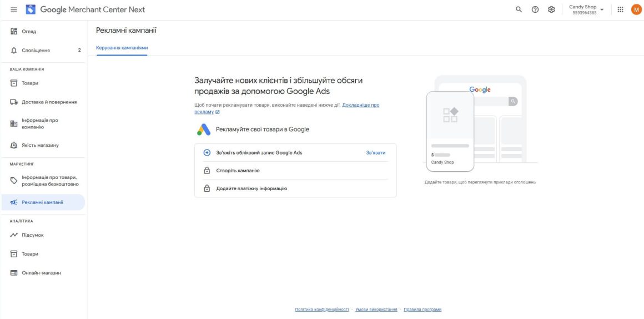Screen dimensions: 644x319
Task: Click the Рекламні кампанії megaphone icon
Action: tap(14, 202)
